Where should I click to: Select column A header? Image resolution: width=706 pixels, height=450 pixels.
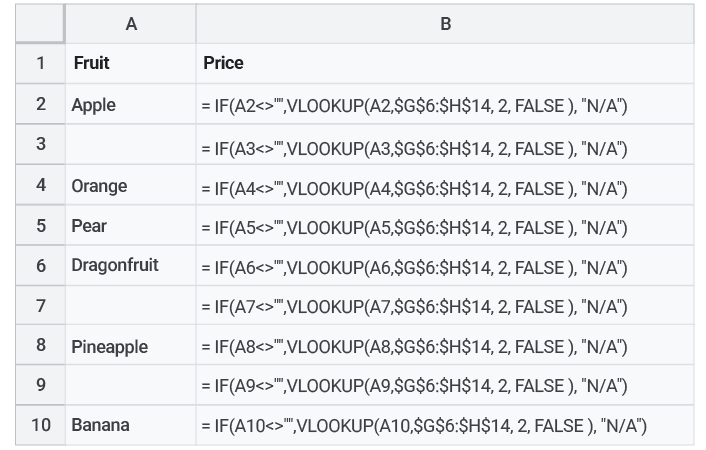tap(131, 24)
